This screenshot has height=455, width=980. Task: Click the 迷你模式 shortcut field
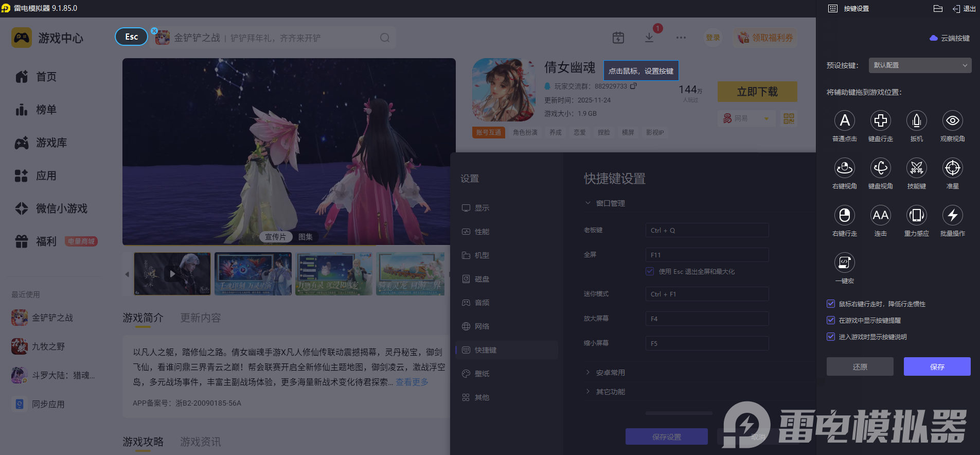707,294
